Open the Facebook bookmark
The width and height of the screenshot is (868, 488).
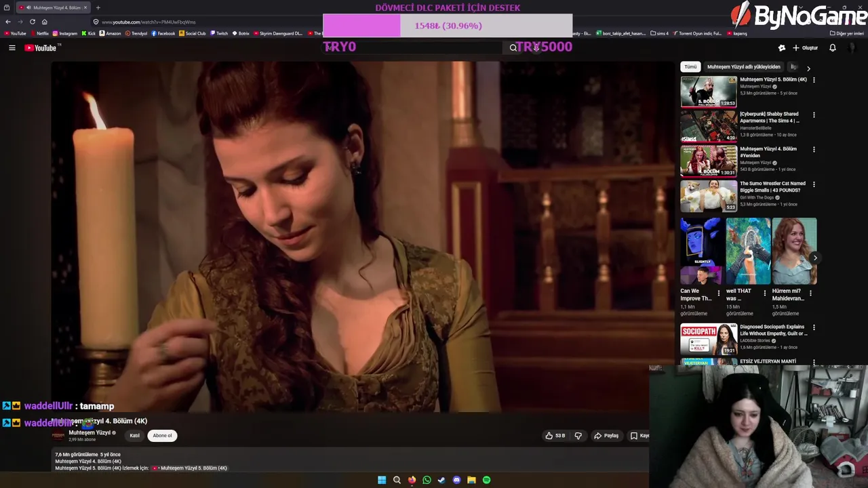click(x=163, y=33)
